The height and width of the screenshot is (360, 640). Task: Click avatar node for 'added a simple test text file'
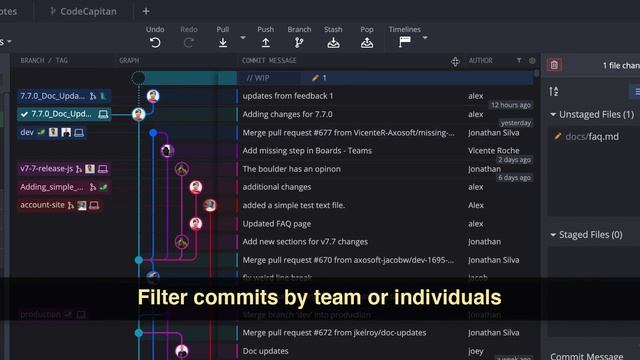tap(210, 205)
